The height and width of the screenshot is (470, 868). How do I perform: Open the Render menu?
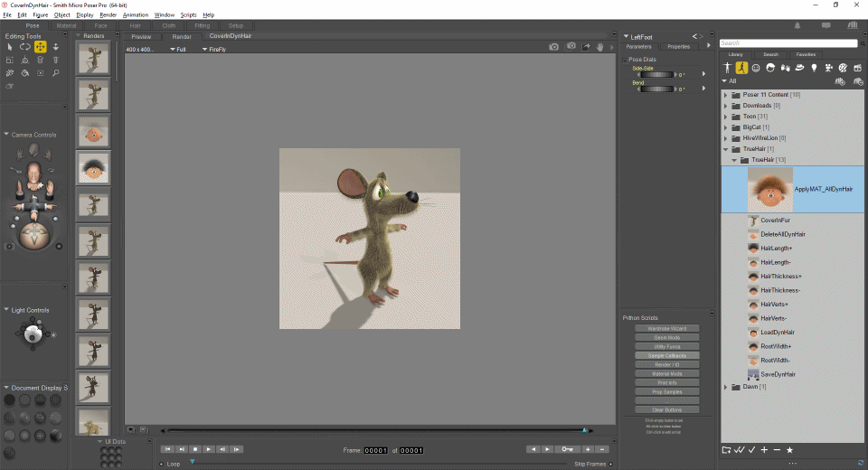[108, 15]
